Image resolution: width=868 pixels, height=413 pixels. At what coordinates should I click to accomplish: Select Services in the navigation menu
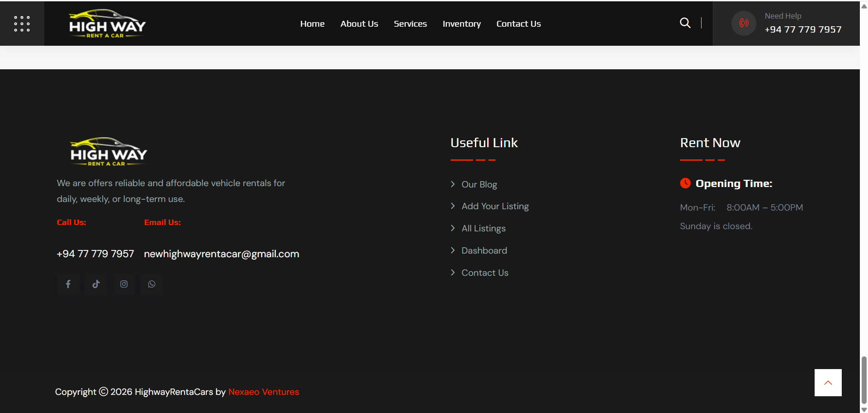coord(410,24)
